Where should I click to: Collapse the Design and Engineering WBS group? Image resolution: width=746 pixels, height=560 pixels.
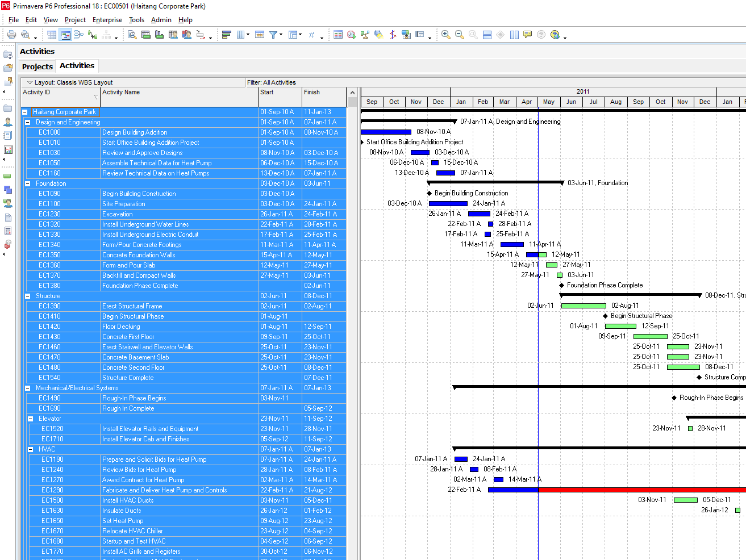(27, 122)
